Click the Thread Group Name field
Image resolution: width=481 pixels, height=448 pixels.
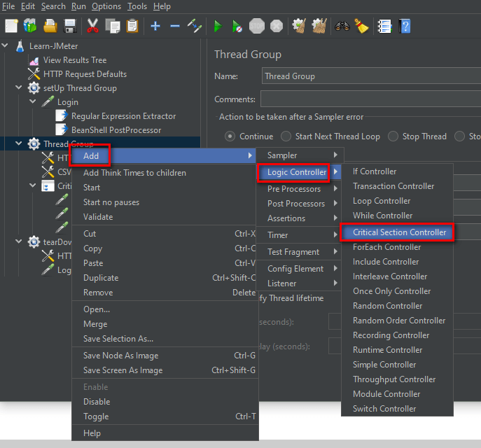click(371, 76)
